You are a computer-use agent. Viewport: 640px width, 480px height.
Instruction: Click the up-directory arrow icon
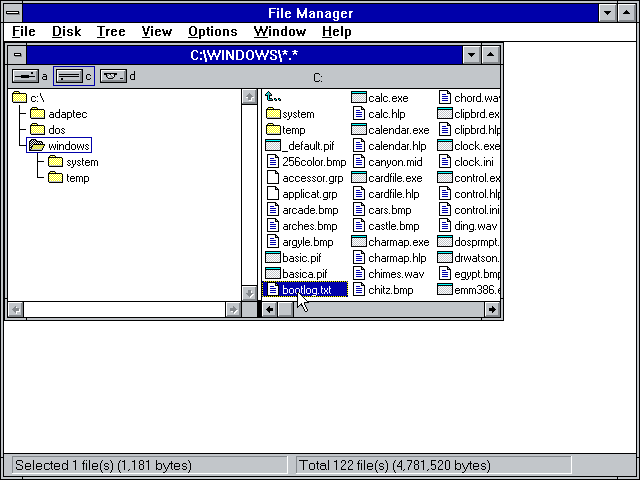(274, 98)
